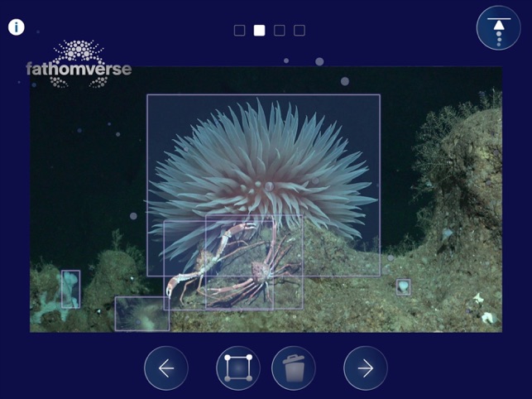Select the third page indicator square

pos(280,31)
